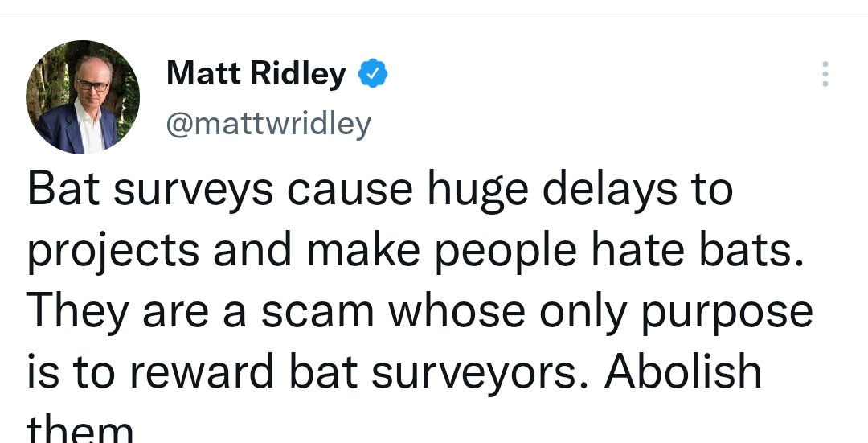The width and height of the screenshot is (868, 443).
Task: Click the tweet line starting 'Bat surveys cause'
Action: pyautogui.click(x=380, y=191)
